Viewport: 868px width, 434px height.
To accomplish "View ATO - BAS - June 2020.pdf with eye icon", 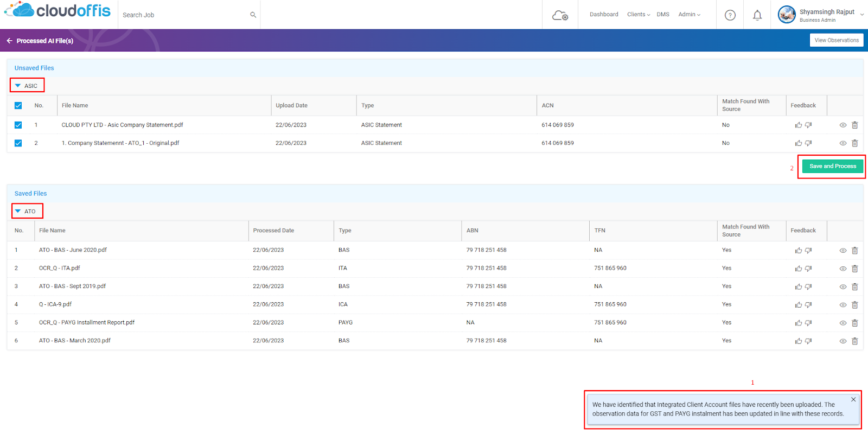I will pyautogui.click(x=843, y=251).
